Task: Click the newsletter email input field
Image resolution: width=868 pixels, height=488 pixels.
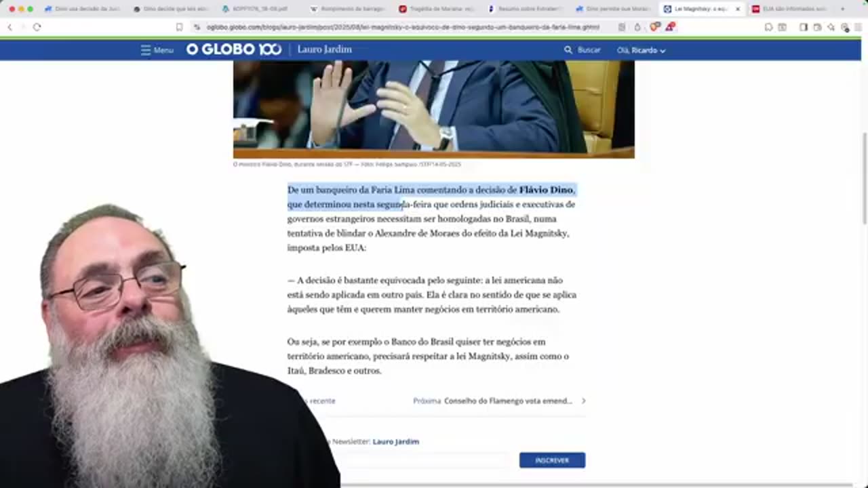Action: 424,460
